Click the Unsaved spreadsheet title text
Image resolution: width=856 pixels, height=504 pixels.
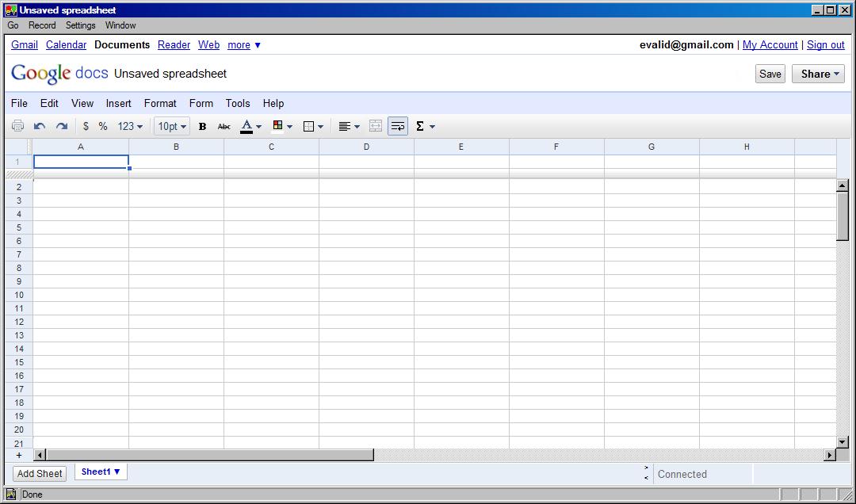[170, 74]
